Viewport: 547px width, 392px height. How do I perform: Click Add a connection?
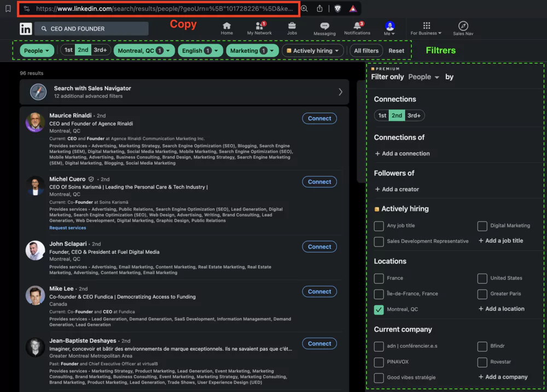(402, 154)
